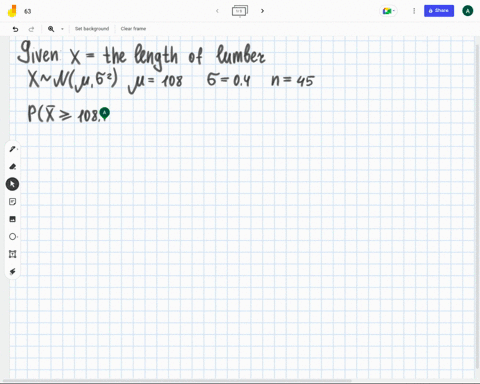Click the vertical scrollbar on right
Viewport: 480px width, 384px height.
[477, 207]
